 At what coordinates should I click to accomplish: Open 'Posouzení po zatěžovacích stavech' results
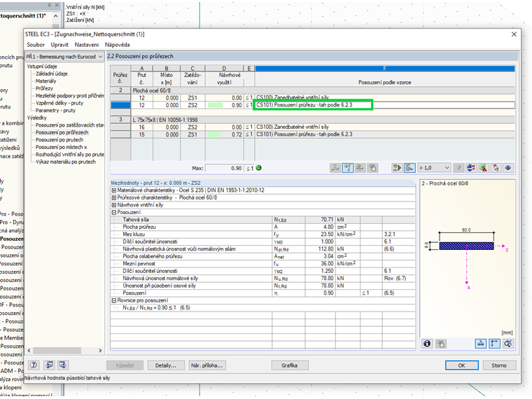pos(70,125)
